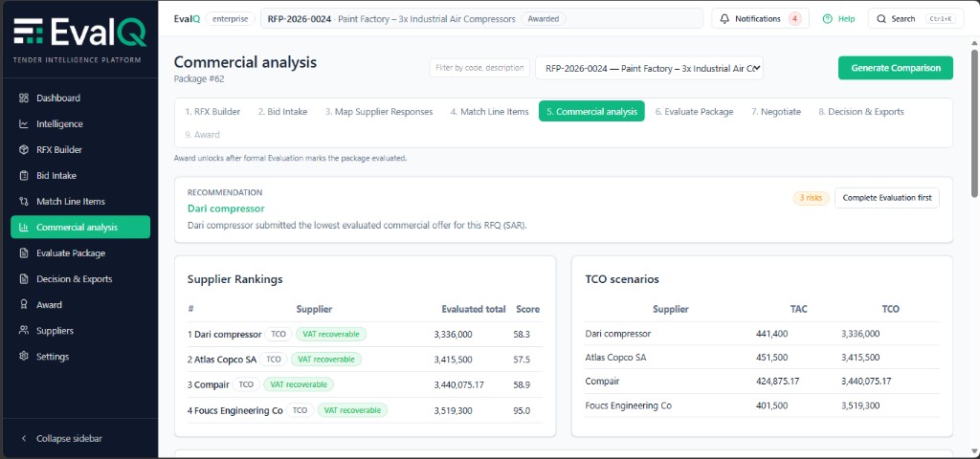Click the Bid Intake clipboard icon
The image size is (980, 459).
tap(24, 176)
